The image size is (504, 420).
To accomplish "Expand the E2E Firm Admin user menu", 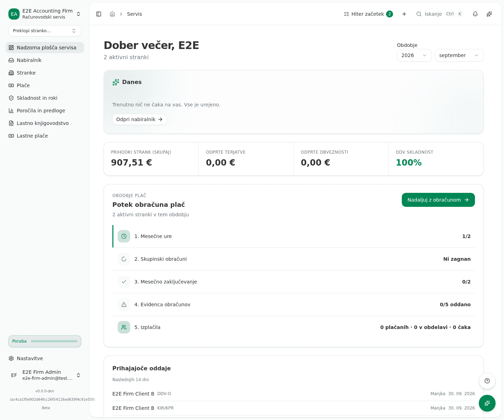I will pos(45,375).
